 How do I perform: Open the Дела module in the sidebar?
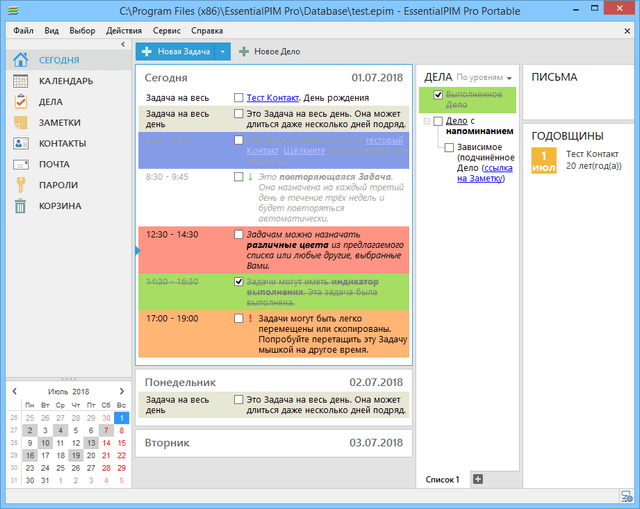point(50,102)
